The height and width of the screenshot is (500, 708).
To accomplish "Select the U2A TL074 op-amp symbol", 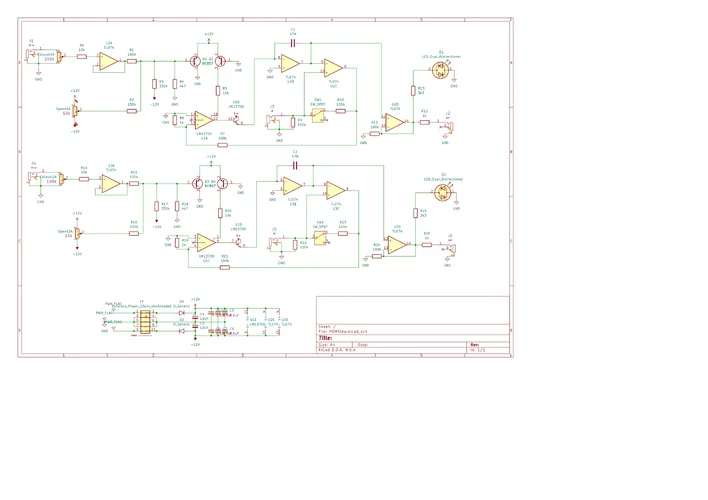I will coord(109,62).
